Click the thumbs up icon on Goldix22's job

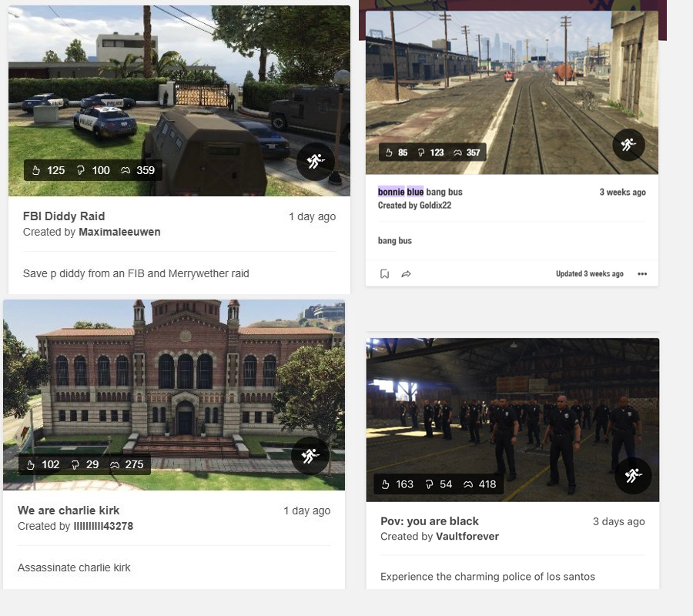point(388,152)
